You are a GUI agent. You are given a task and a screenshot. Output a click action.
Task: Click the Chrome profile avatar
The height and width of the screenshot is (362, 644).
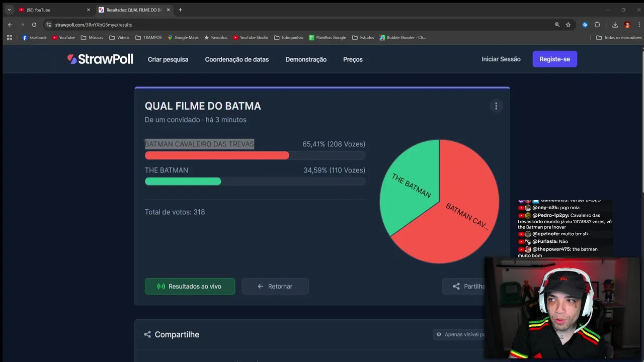point(627,25)
